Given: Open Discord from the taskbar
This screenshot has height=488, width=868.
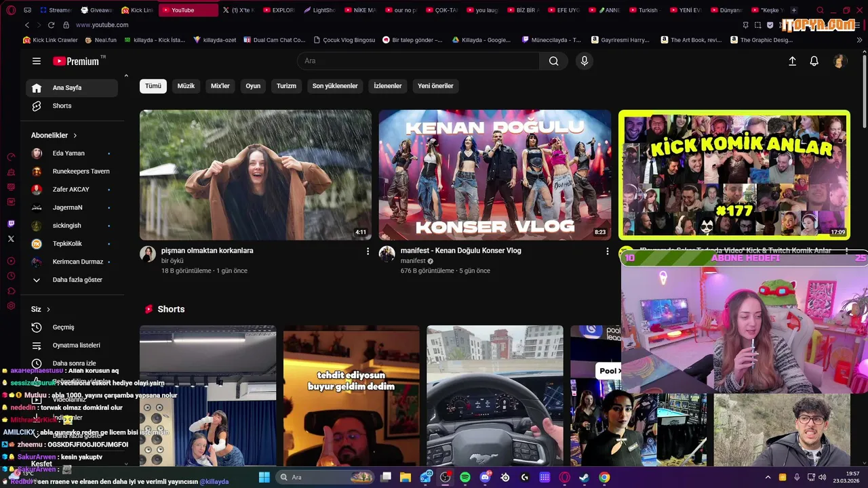Looking at the screenshot, I should pos(485,477).
